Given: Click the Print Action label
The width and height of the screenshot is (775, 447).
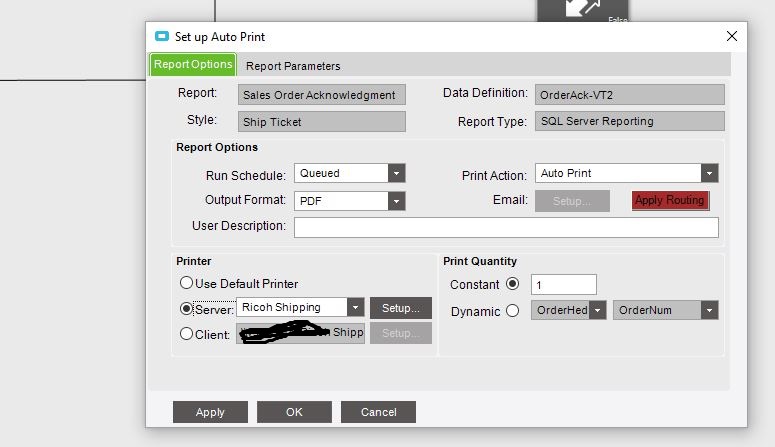Looking at the screenshot, I should point(494,176).
